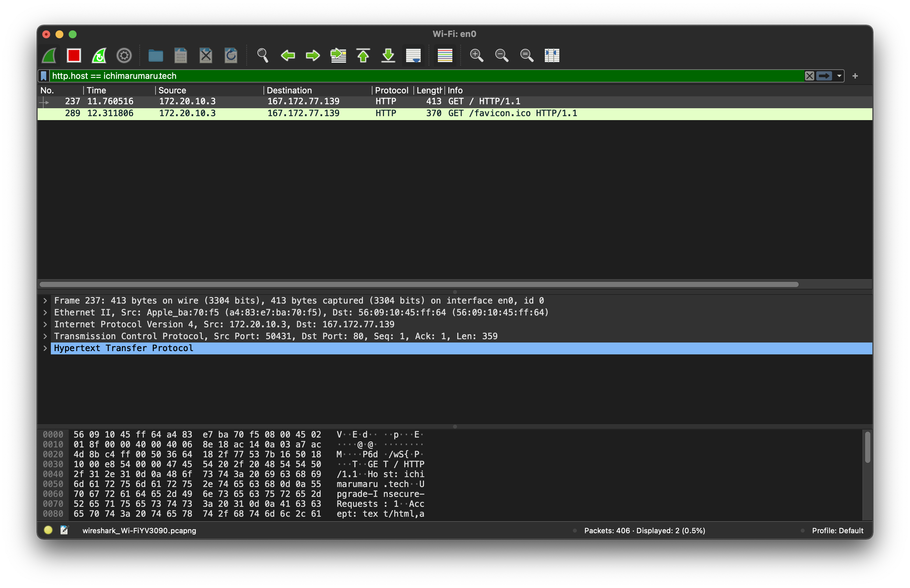This screenshot has height=588, width=910.
Task: Toggle auto-scroll during live capture
Action: click(x=413, y=56)
